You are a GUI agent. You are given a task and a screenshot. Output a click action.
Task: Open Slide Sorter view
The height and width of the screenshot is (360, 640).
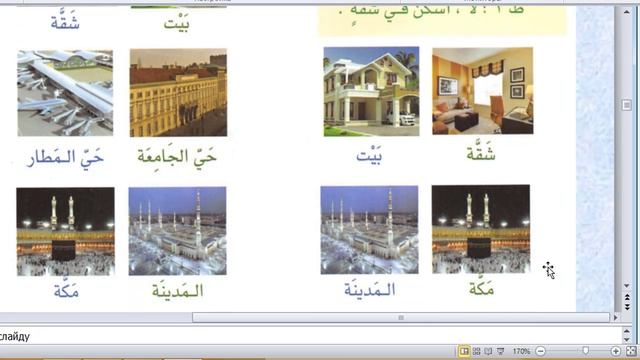tap(476, 351)
